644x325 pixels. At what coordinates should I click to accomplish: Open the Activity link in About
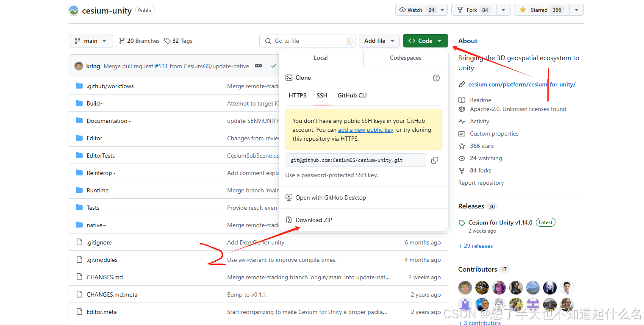480,121
